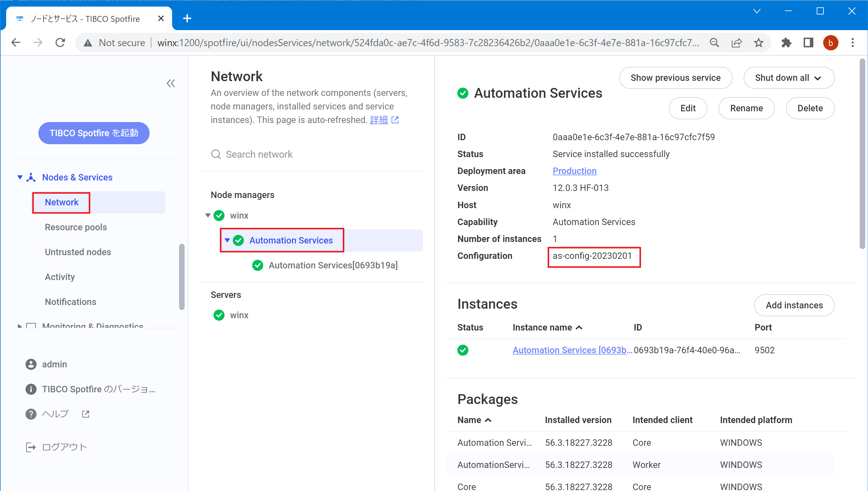Open TIBCO Spotfire version info icon

click(x=31, y=389)
